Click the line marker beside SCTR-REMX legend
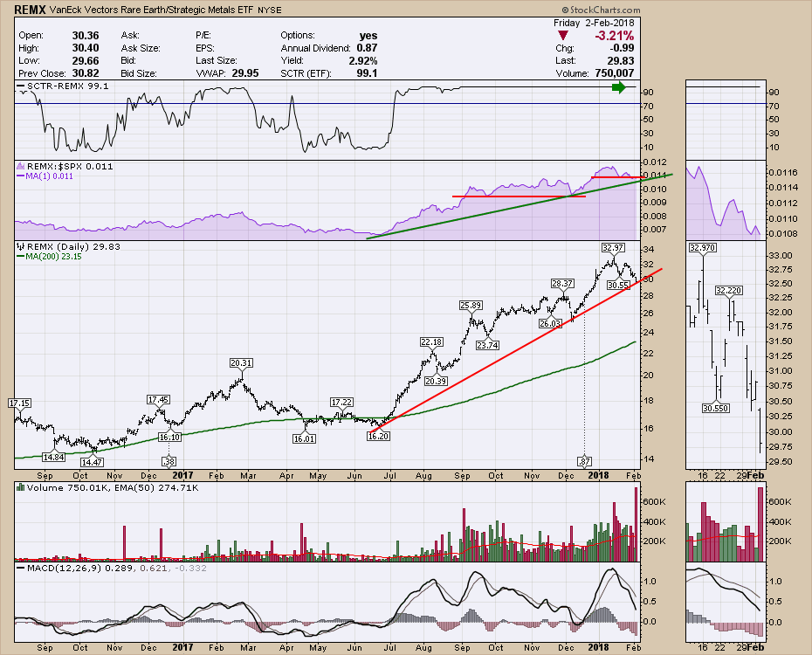 [21, 86]
